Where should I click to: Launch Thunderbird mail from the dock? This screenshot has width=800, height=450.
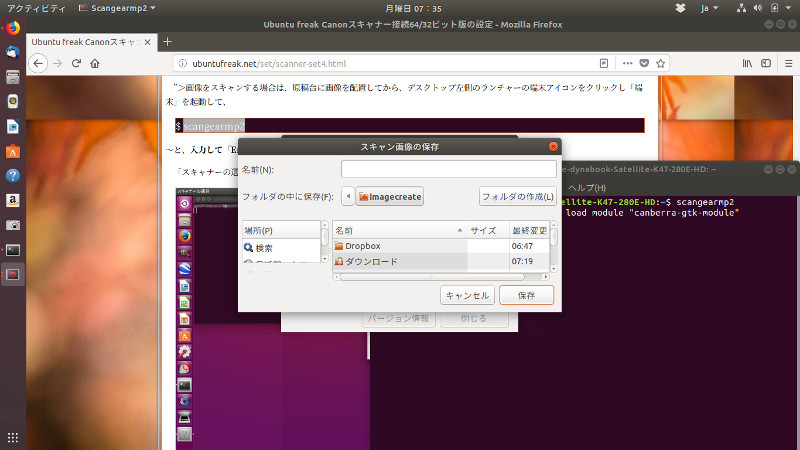[x=13, y=52]
